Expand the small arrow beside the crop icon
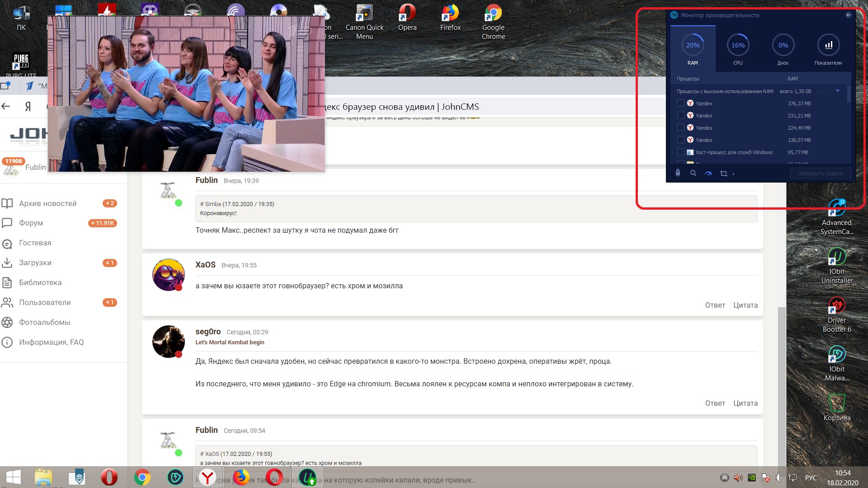868x488 pixels. (x=733, y=174)
